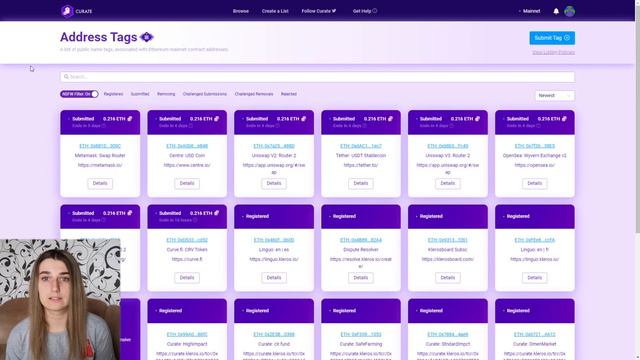This screenshot has width=640, height=360.
Task: Open Details for Klerosboard Subsc
Action: click(448, 278)
